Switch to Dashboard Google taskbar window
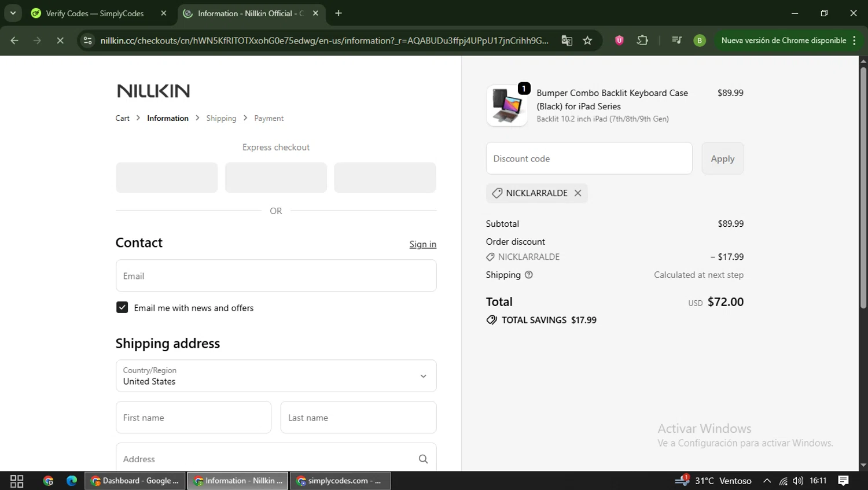 tap(135, 481)
